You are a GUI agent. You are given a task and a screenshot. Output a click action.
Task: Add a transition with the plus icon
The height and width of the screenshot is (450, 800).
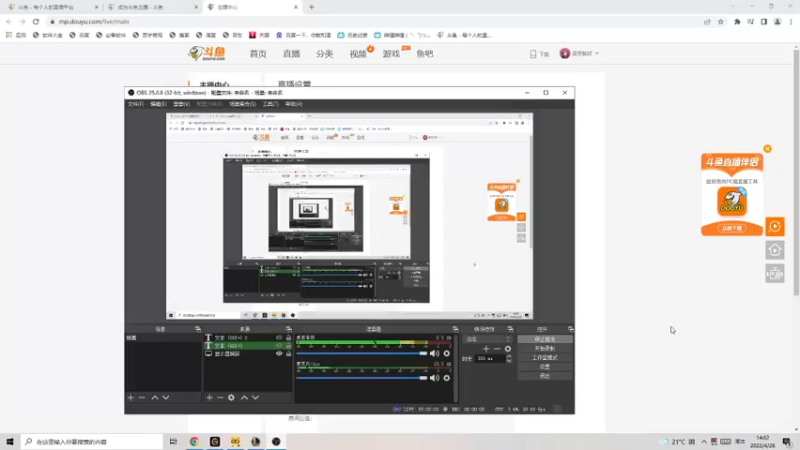(x=486, y=349)
